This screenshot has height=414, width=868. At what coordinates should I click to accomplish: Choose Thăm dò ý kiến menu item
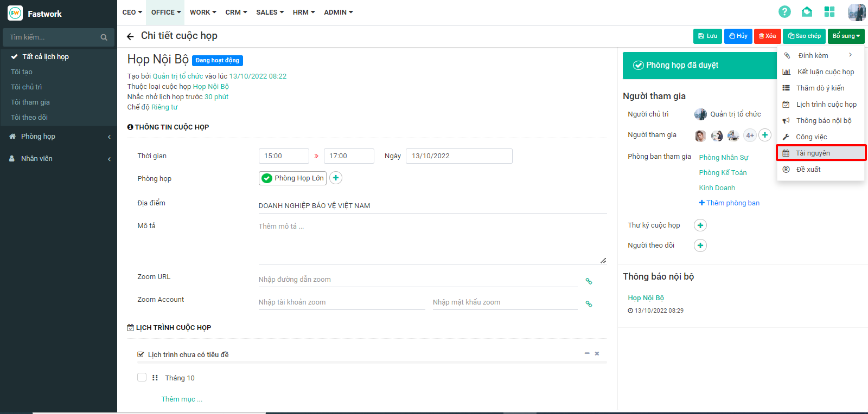pyautogui.click(x=820, y=88)
